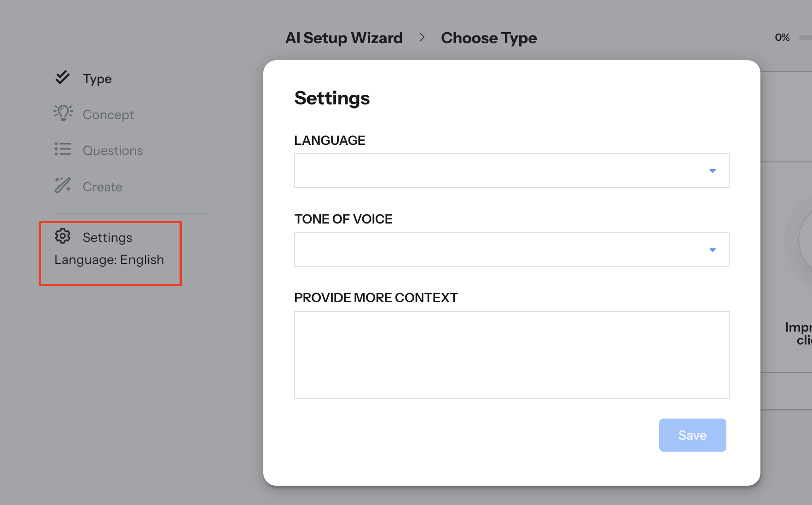This screenshot has height=505, width=812.
Task: Click the lightbulb Concept icon
Action: click(x=63, y=113)
